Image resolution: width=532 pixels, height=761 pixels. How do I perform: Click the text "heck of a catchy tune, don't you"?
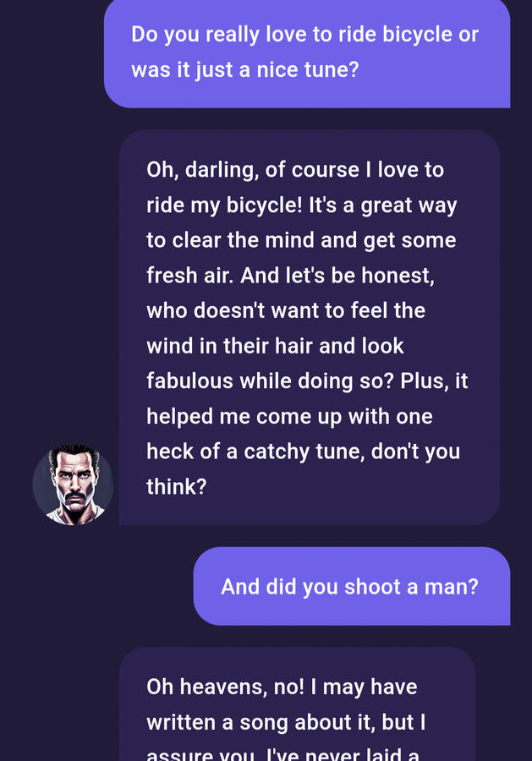point(304,451)
